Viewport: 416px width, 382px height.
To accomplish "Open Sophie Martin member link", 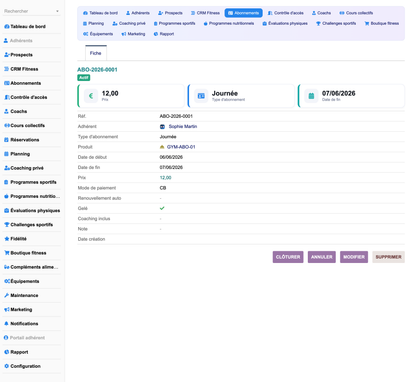I will [x=183, y=126].
